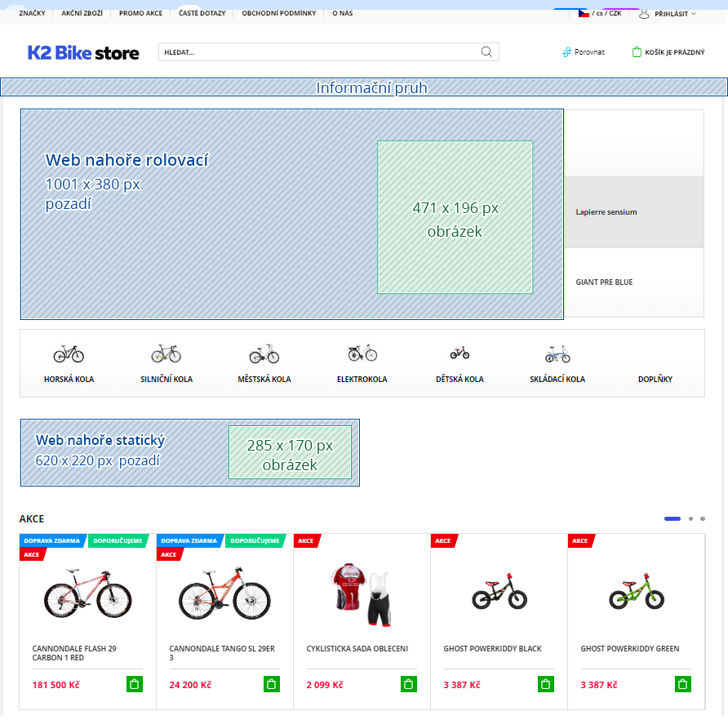The height and width of the screenshot is (720, 728).
Task: Select the Skládací kola folding bike icon
Action: [557, 353]
